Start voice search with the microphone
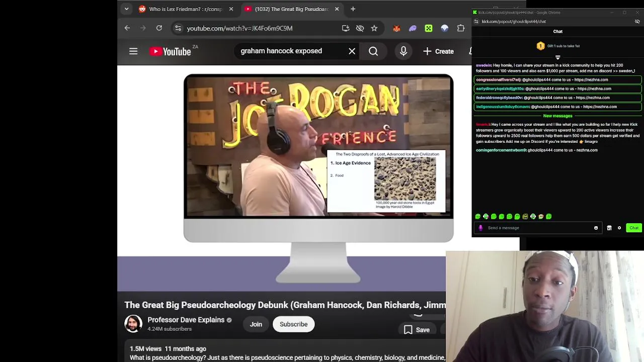 [x=403, y=51]
